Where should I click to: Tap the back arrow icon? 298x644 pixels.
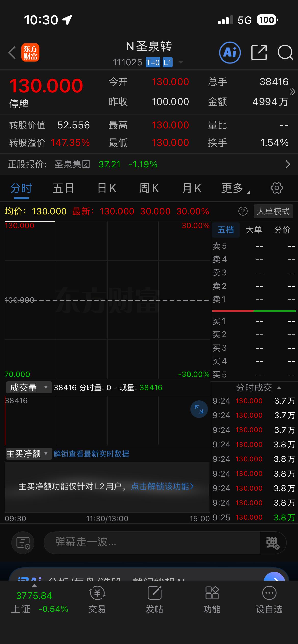pyautogui.click(x=12, y=53)
